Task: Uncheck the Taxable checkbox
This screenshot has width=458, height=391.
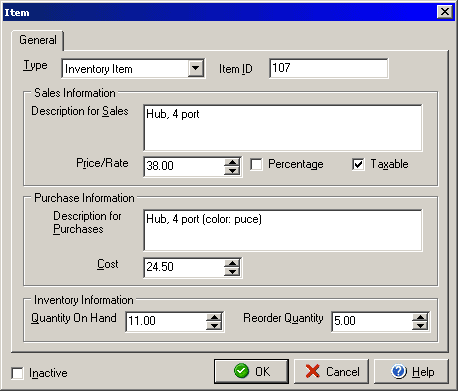Action: [358, 164]
